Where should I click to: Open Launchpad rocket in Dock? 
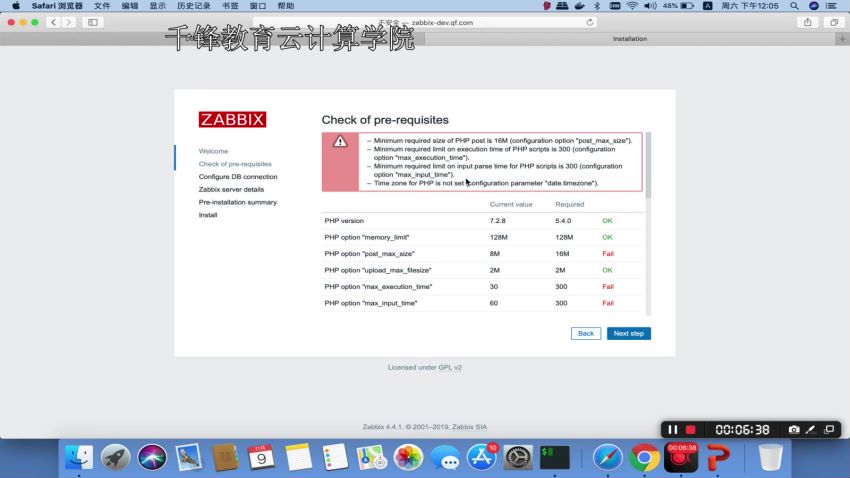(x=115, y=457)
